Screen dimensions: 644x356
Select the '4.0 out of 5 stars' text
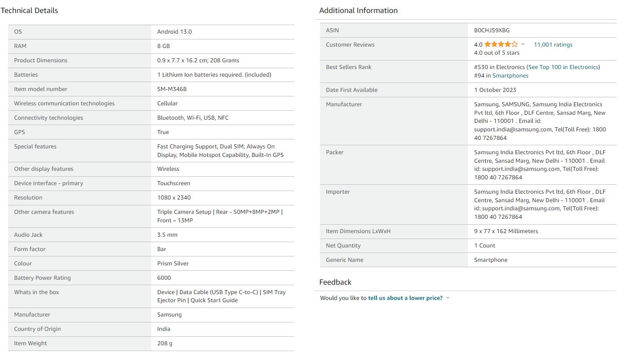[497, 53]
